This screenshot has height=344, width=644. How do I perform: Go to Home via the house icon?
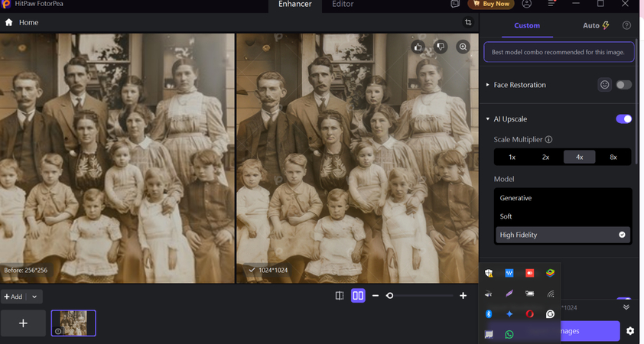pos(8,23)
